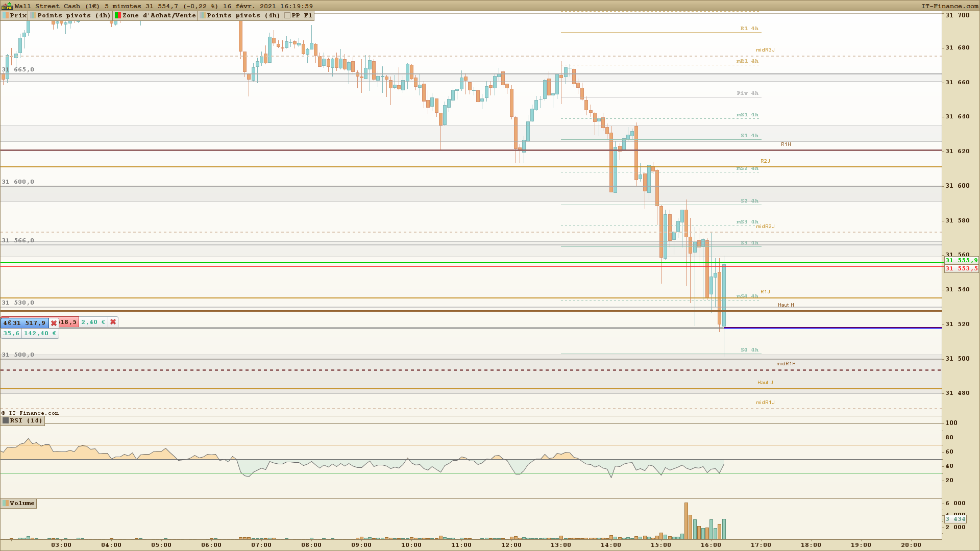Select the Zone d'Achat/Vente label
The image size is (980, 551).
click(159, 16)
